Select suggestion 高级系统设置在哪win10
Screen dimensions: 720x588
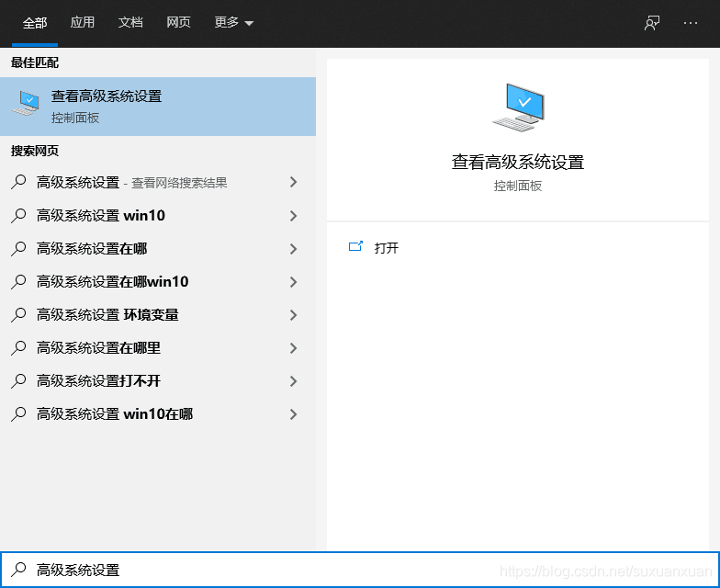pos(112,281)
